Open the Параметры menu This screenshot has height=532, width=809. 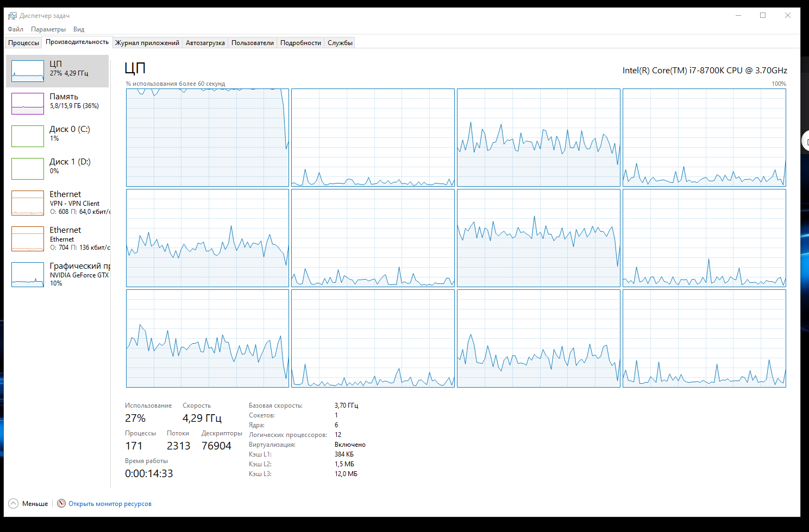tap(48, 29)
